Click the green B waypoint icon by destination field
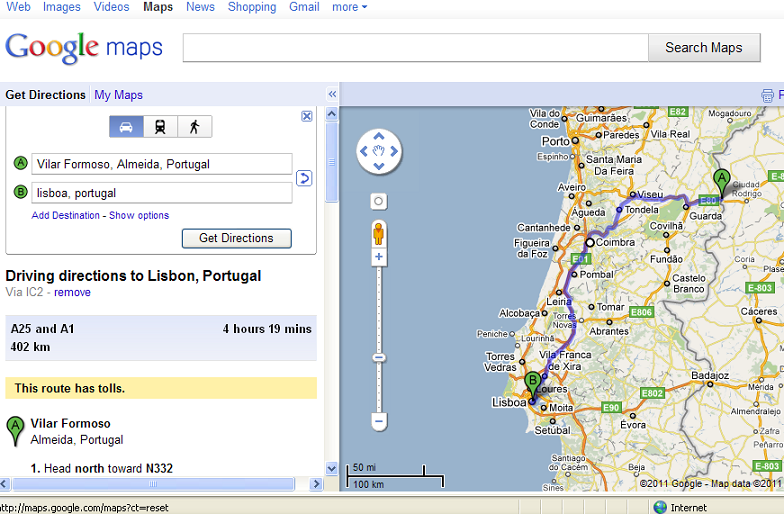 coord(20,192)
